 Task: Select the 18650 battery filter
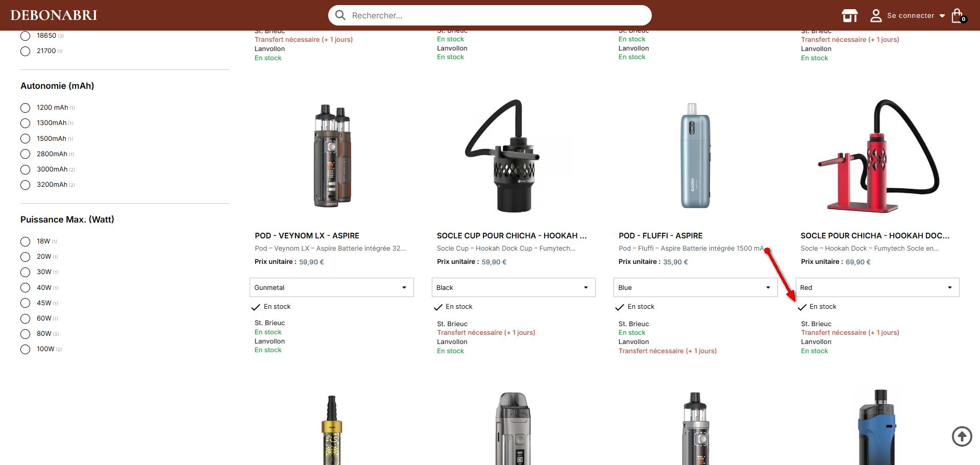pos(26,36)
